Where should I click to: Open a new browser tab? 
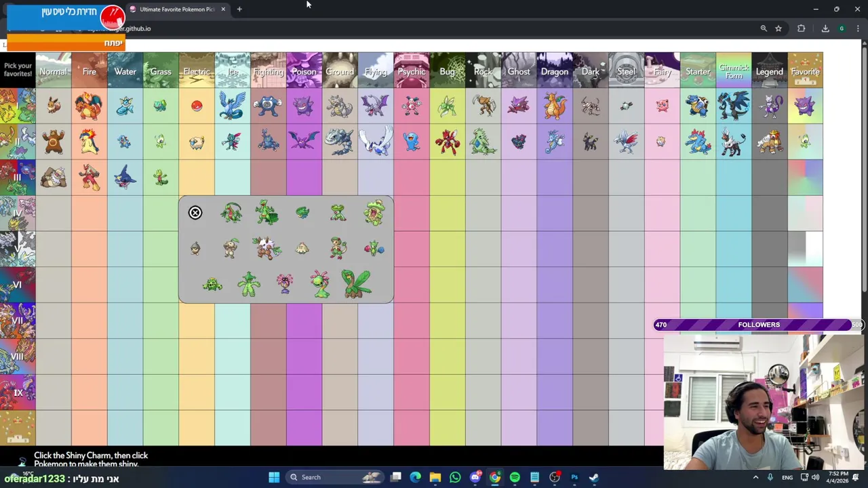[239, 9]
